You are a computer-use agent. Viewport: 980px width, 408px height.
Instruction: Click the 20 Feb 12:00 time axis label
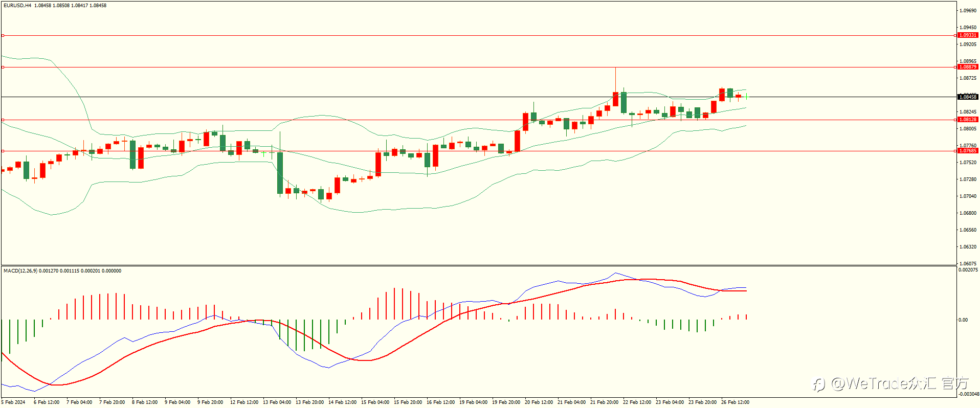click(x=539, y=402)
